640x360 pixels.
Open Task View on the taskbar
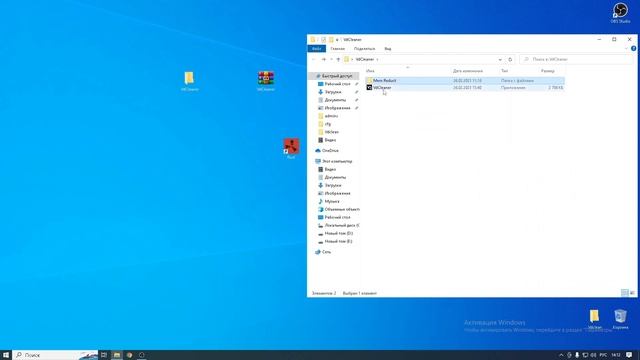(104, 355)
